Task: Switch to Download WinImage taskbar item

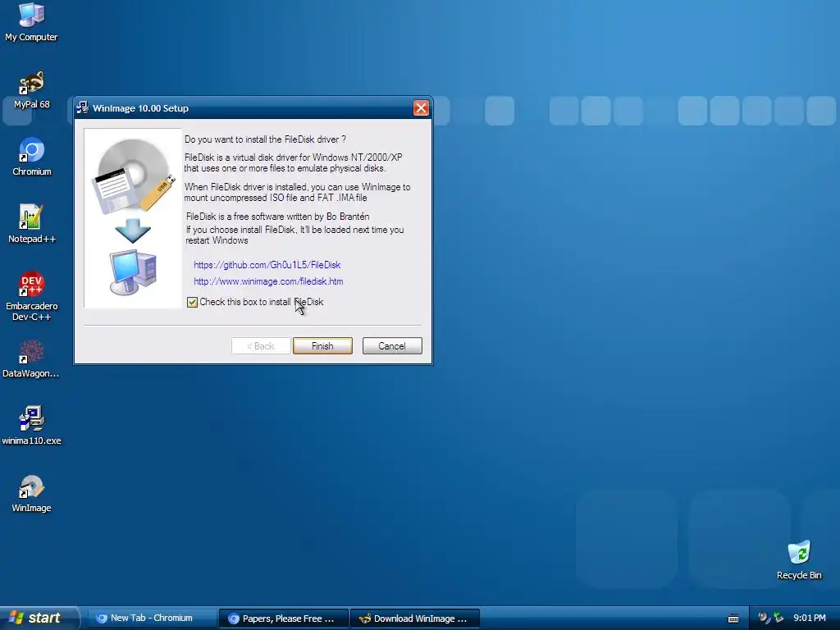Action: (x=414, y=619)
